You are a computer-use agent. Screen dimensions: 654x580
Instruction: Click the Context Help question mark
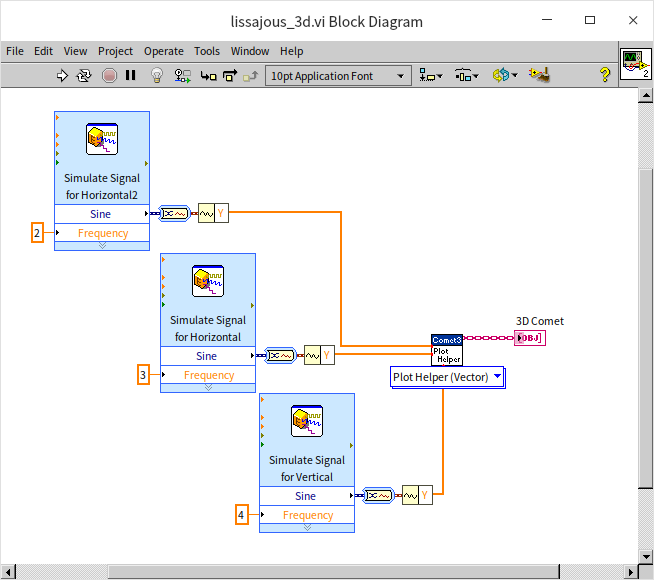(604, 75)
